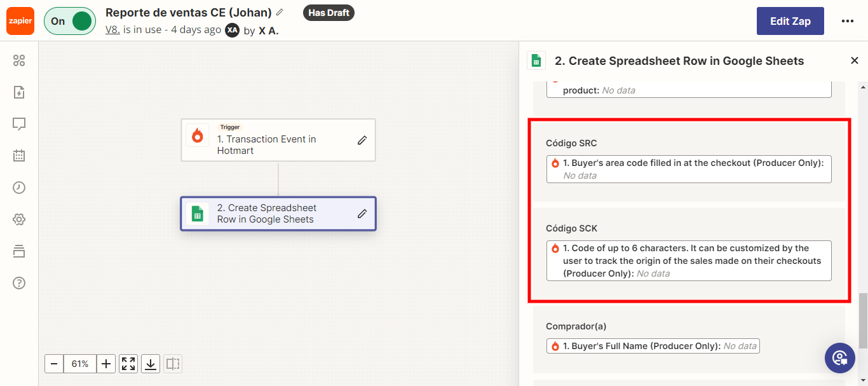Open the versions stack sidebar icon
Viewport: 868px width, 386px height.
19,251
